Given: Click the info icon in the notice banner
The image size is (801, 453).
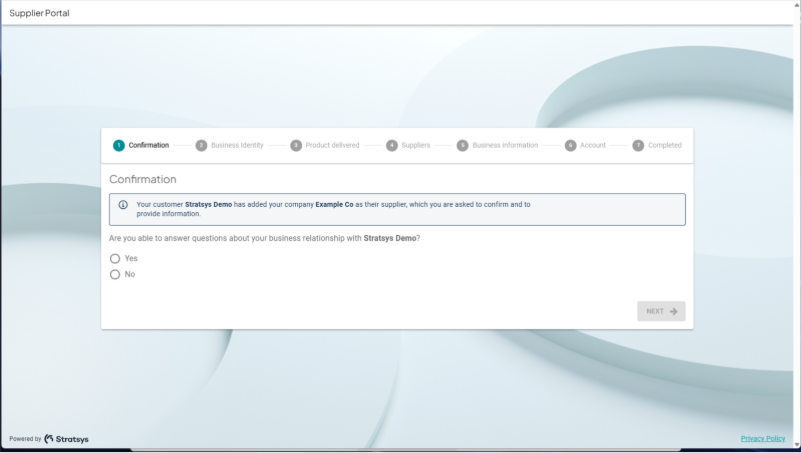Looking at the screenshot, I should click(x=123, y=205).
